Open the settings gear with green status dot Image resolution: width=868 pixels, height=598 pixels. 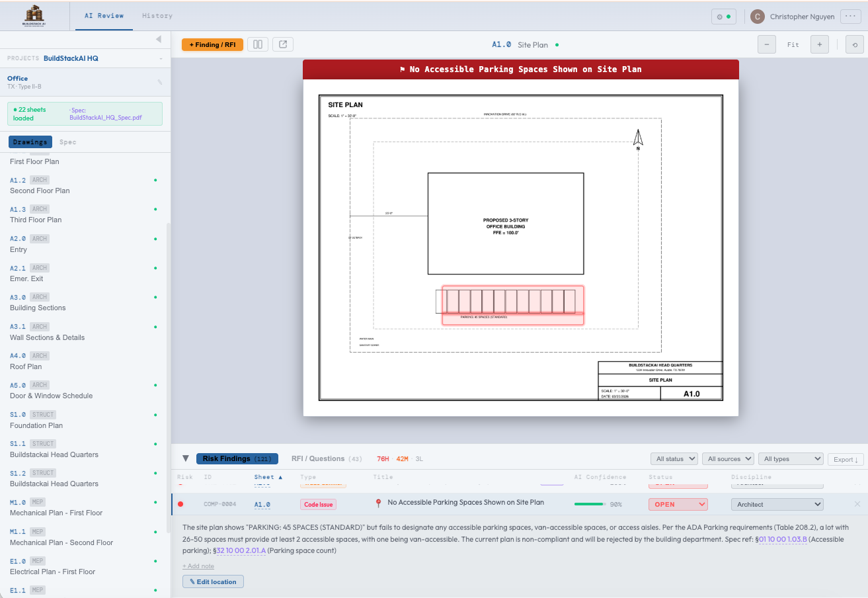click(x=723, y=17)
